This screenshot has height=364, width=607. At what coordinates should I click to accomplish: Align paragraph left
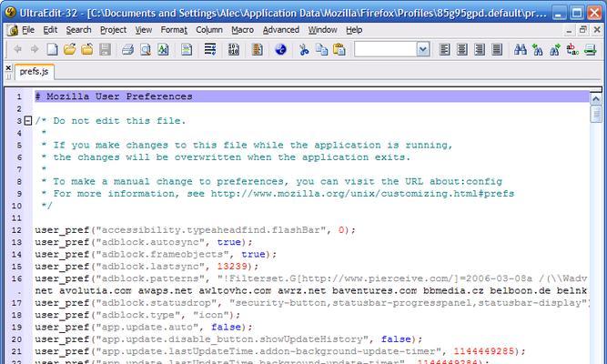[x=444, y=49]
